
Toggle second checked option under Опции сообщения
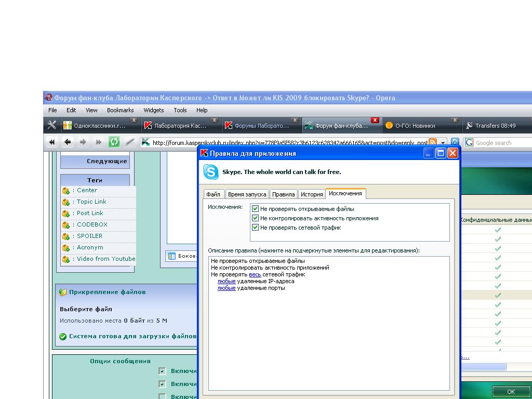(x=162, y=384)
